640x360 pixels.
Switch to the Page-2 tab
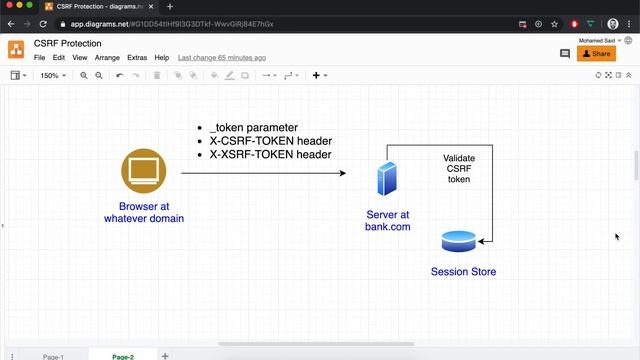(123, 356)
